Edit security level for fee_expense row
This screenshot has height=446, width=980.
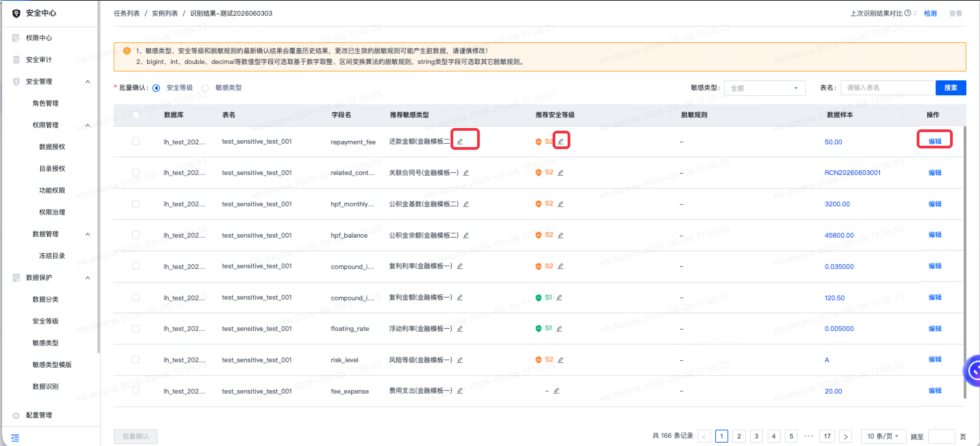click(x=556, y=391)
